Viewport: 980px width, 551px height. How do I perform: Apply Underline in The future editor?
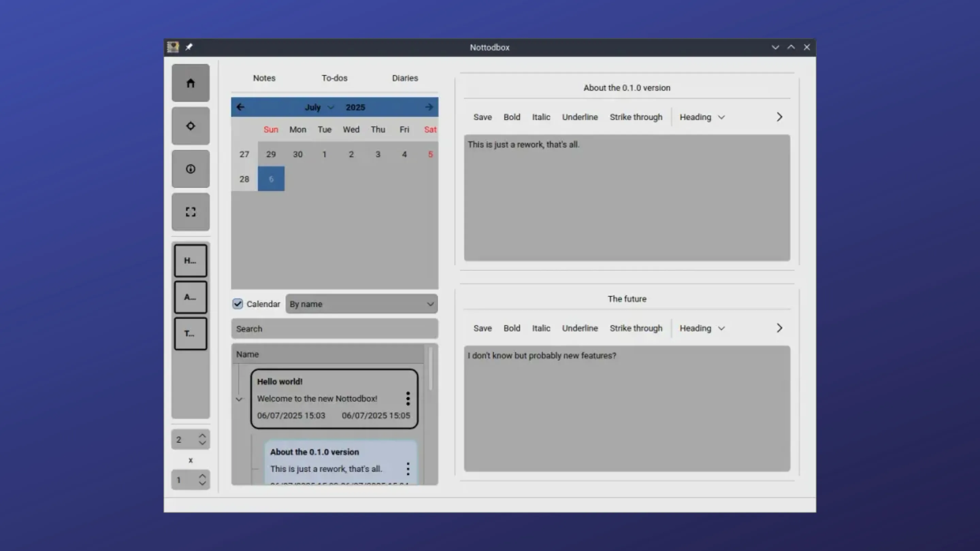[580, 328]
